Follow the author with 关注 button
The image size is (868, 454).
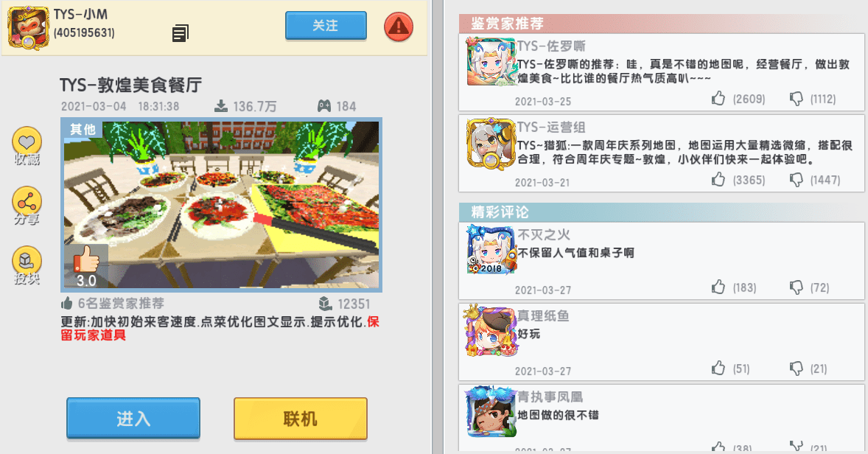tap(326, 26)
